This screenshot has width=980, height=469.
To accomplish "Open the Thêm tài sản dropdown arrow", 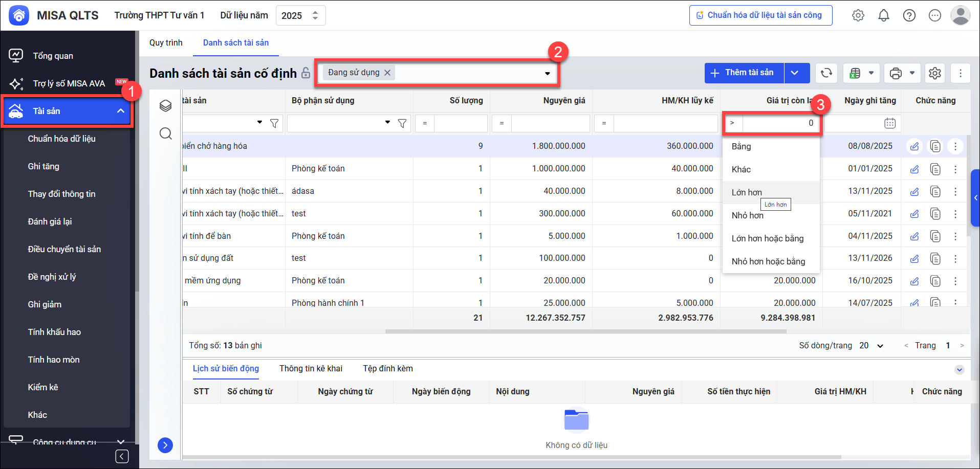I will (795, 73).
